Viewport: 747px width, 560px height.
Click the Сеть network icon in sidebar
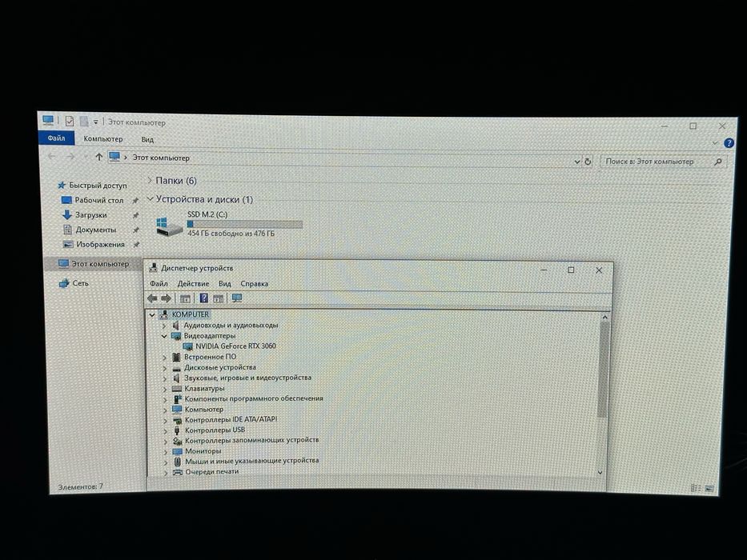64,283
